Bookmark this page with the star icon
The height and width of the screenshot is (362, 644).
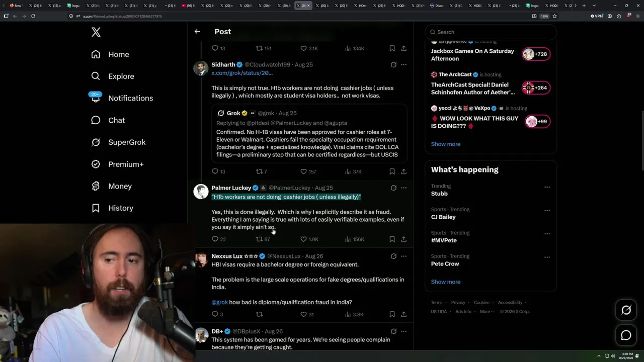(554, 16)
